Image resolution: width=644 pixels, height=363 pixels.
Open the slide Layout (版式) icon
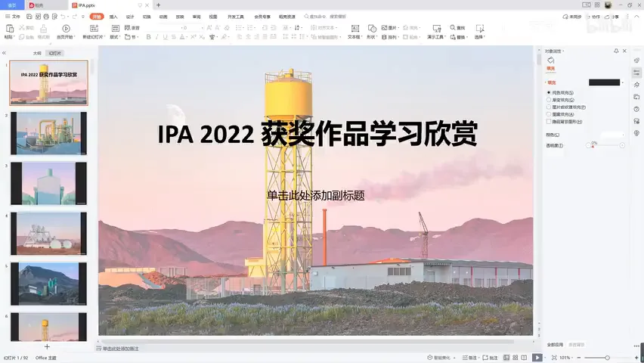pyautogui.click(x=116, y=29)
